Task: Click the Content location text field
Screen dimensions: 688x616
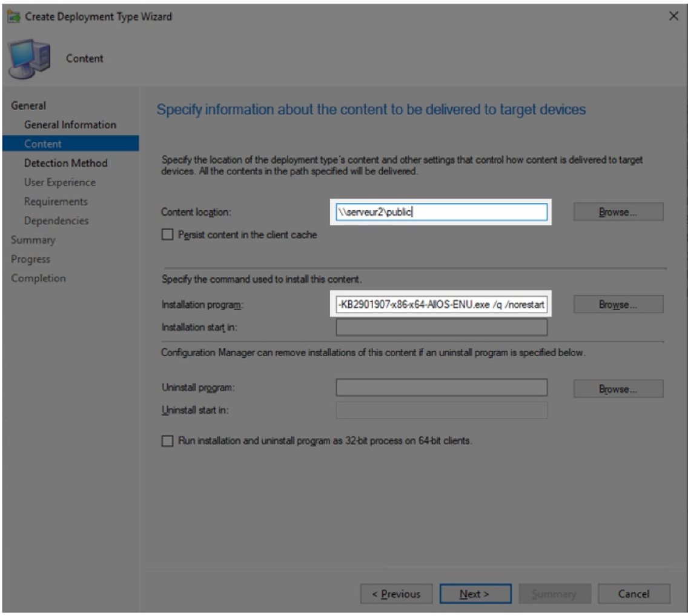Action: [441, 212]
